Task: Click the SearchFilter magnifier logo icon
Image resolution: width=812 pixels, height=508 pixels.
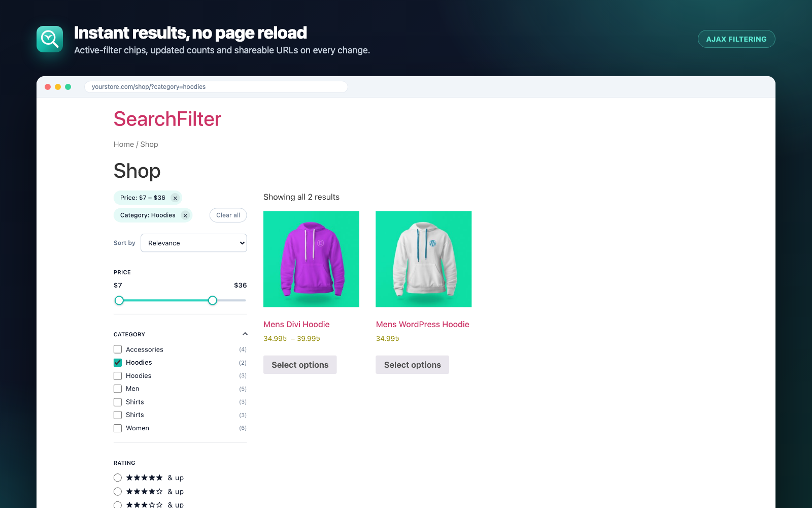Action: tap(50, 39)
